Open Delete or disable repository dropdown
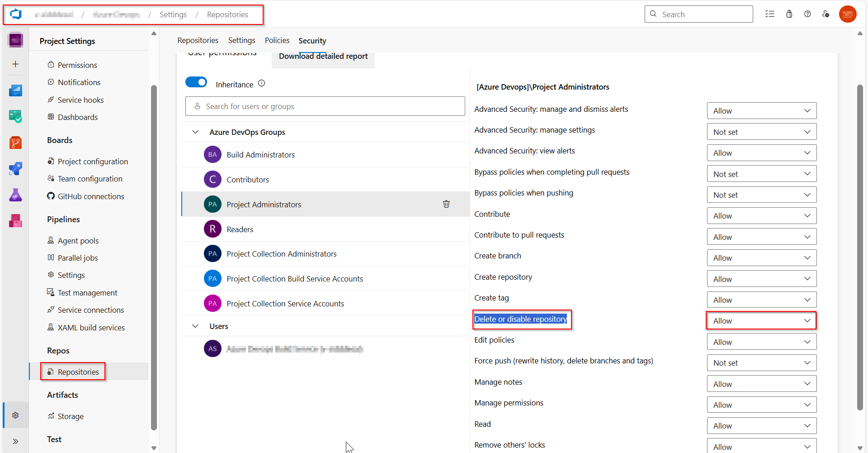 pyautogui.click(x=762, y=321)
